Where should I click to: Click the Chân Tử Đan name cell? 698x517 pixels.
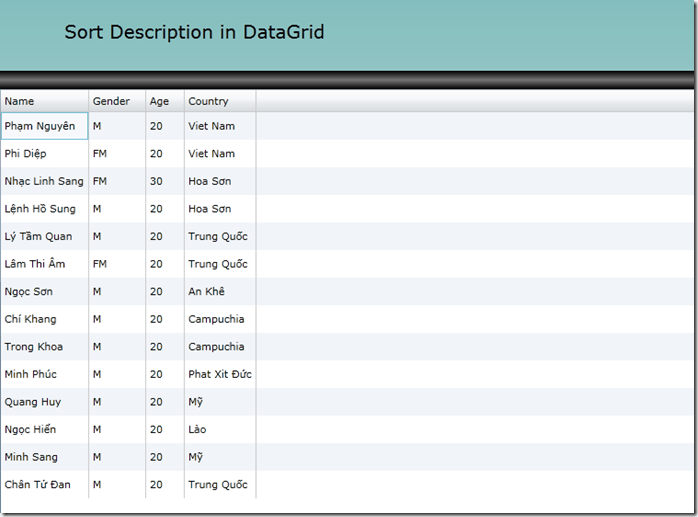click(44, 485)
